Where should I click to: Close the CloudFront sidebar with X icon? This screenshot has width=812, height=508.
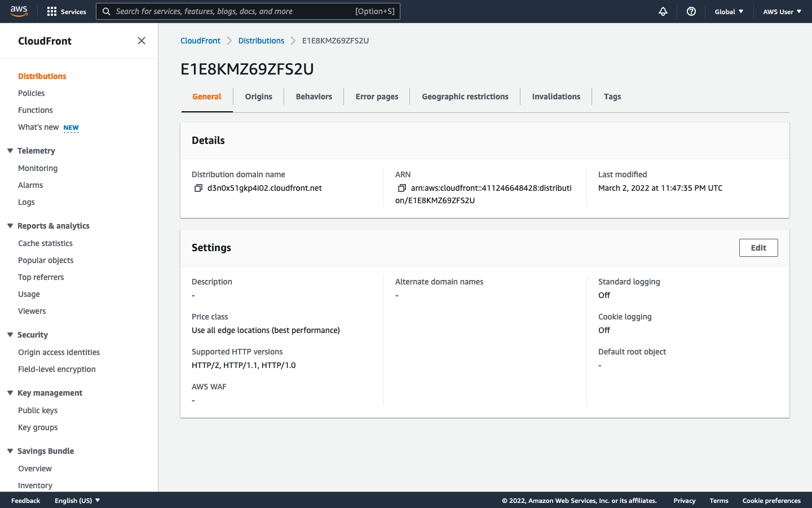pos(141,41)
